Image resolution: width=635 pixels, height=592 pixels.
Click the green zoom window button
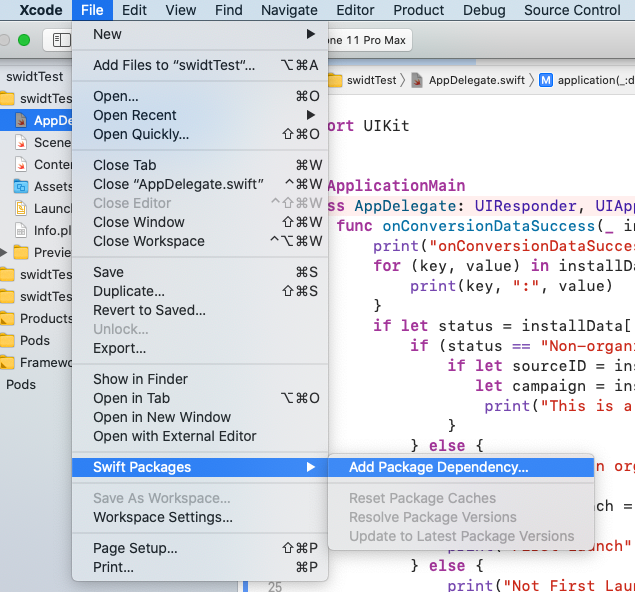click(x=24, y=40)
